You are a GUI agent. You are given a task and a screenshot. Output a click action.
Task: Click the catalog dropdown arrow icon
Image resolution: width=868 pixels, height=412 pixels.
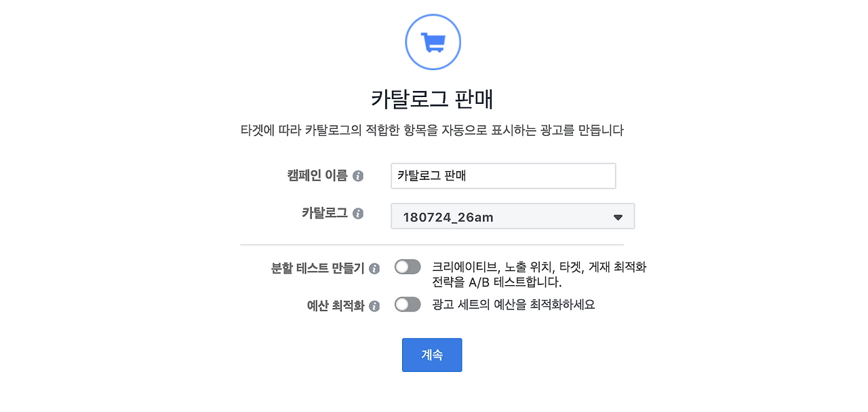click(x=617, y=217)
